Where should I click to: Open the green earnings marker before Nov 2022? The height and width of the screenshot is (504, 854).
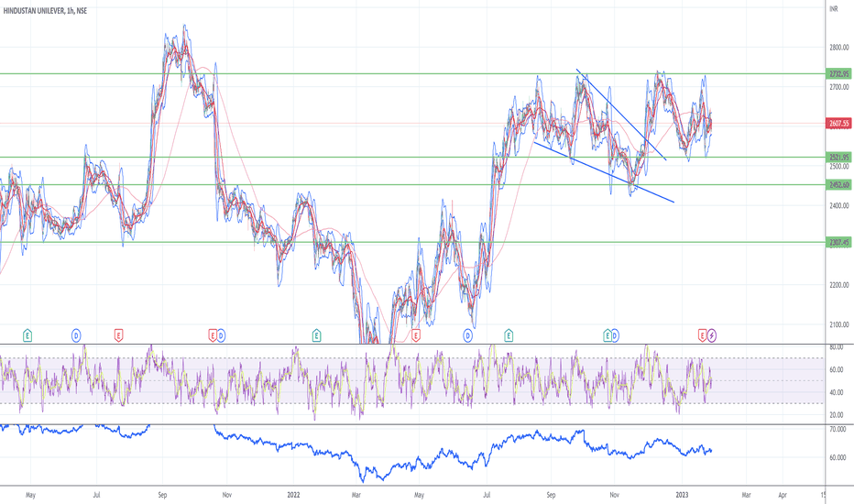607,335
